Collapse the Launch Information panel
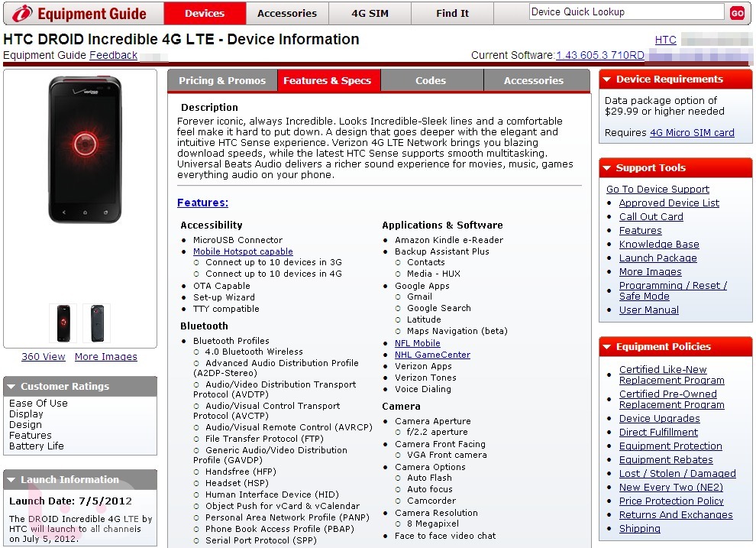The image size is (756, 548). click(11, 480)
